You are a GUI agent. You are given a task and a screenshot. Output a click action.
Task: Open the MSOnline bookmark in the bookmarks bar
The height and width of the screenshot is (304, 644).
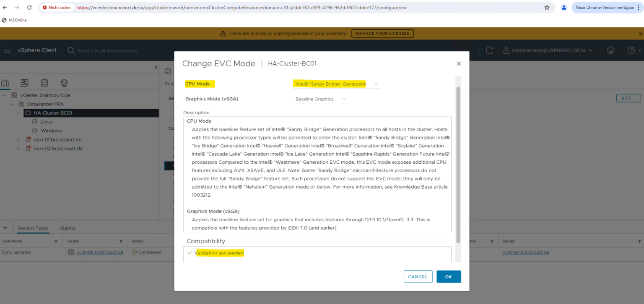click(x=15, y=20)
